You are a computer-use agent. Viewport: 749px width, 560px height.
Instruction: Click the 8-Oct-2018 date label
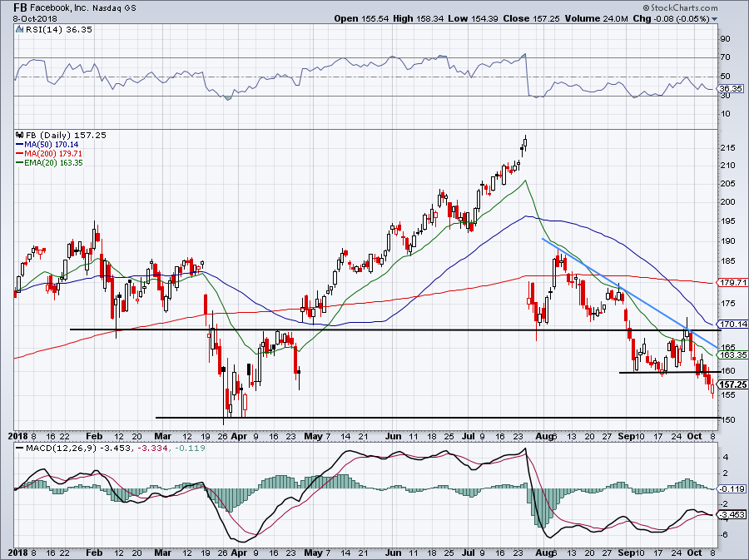pos(35,19)
